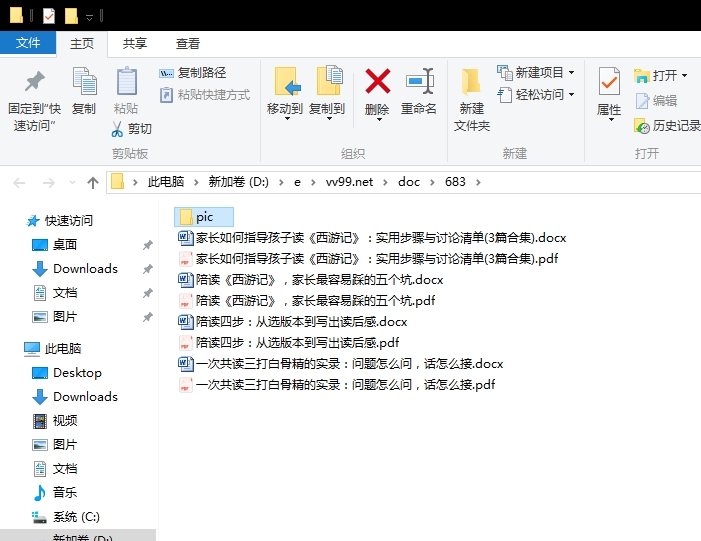This screenshot has height=541, width=701.
Task: Navigate back with the left arrow
Action: click(19, 182)
